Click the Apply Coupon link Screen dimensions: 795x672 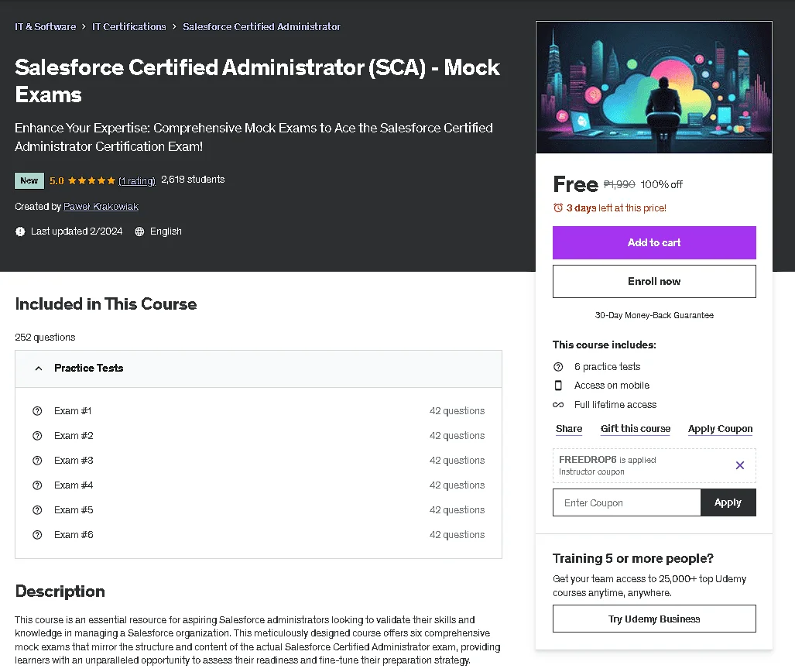(720, 429)
